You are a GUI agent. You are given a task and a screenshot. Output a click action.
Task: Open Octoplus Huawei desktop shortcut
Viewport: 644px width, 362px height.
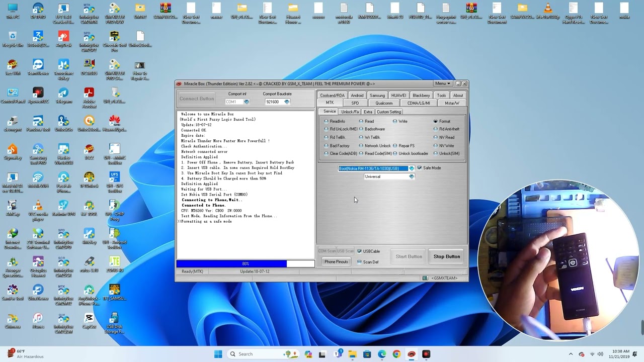[38, 266]
